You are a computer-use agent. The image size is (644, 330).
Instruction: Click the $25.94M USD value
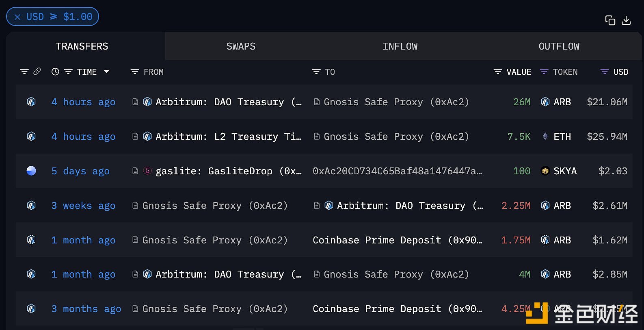pos(607,137)
